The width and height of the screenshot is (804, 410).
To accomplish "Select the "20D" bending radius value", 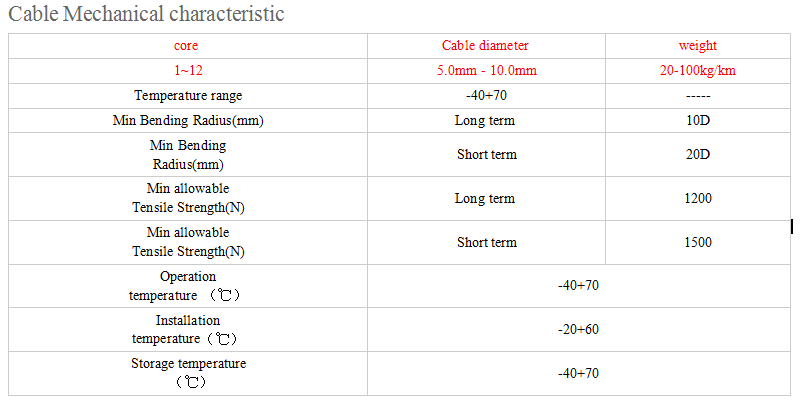I will click(697, 155).
